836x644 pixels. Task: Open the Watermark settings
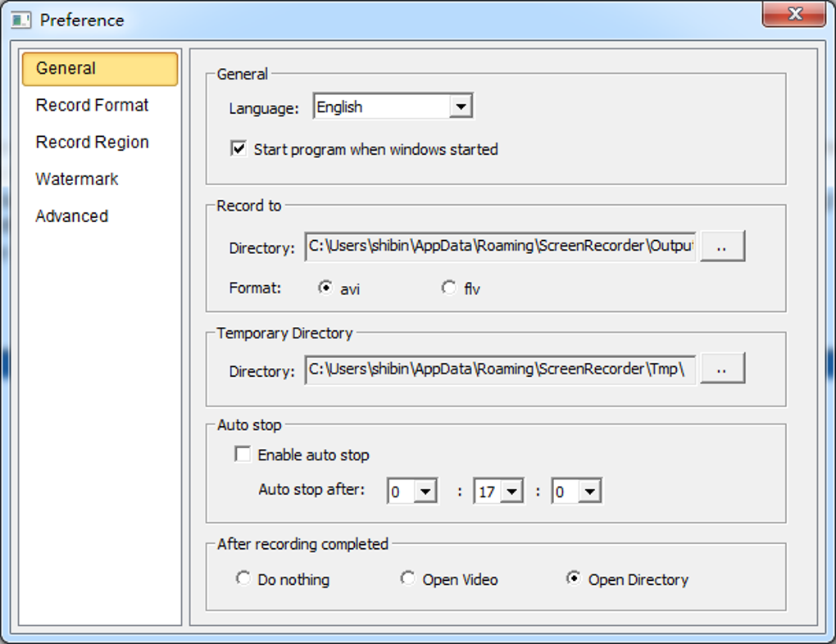click(77, 179)
